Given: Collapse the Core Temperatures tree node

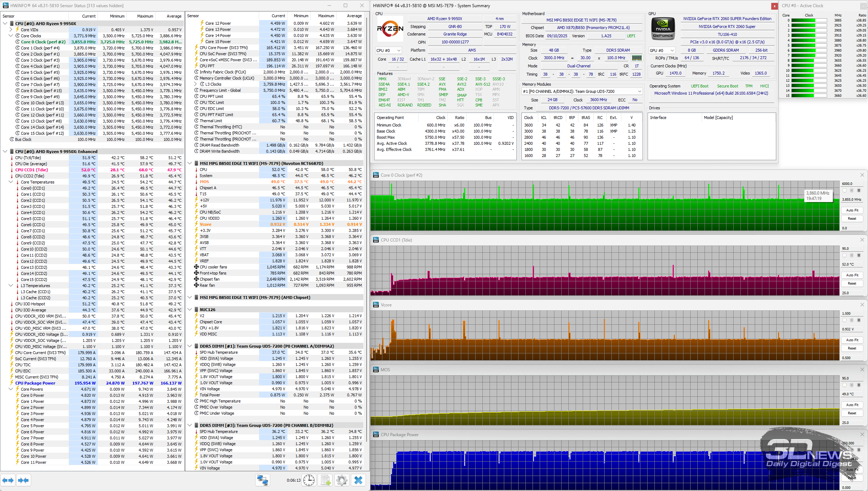Looking at the screenshot, I should click(11, 182).
